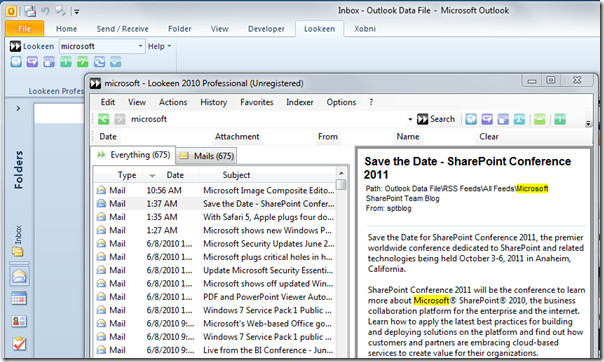The height and width of the screenshot is (362, 604).
Task: Click the ? help menu in the Lookeen window
Action: 371,102
